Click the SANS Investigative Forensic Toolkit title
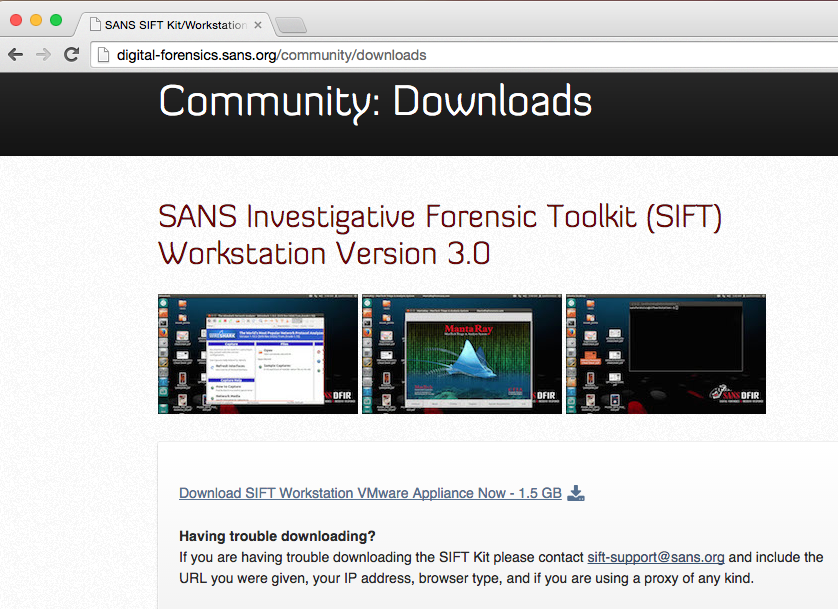838x609 pixels. tap(440, 235)
